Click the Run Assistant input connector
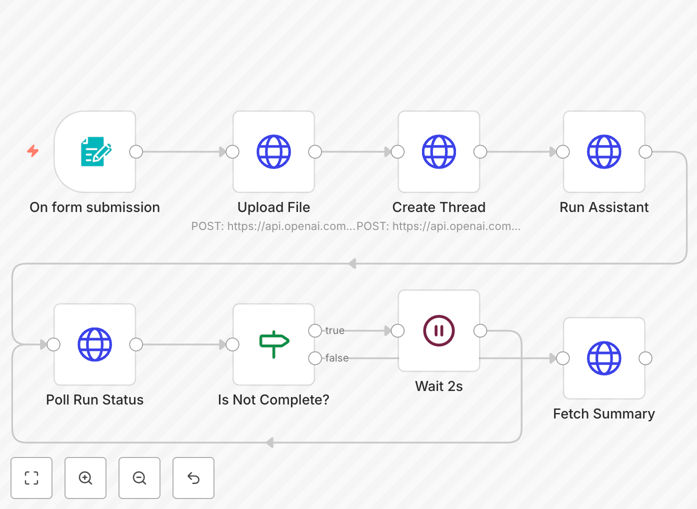This screenshot has width=697, height=509. click(563, 152)
